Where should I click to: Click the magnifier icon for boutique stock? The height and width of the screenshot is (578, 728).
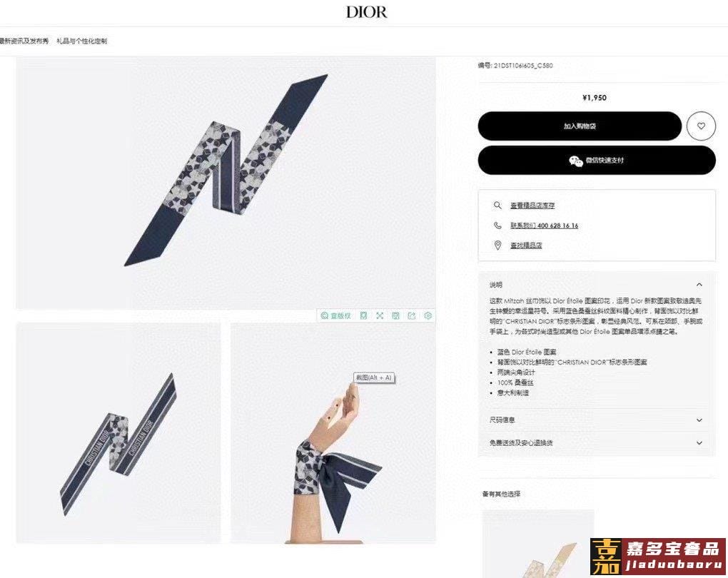tap(497, 206)
